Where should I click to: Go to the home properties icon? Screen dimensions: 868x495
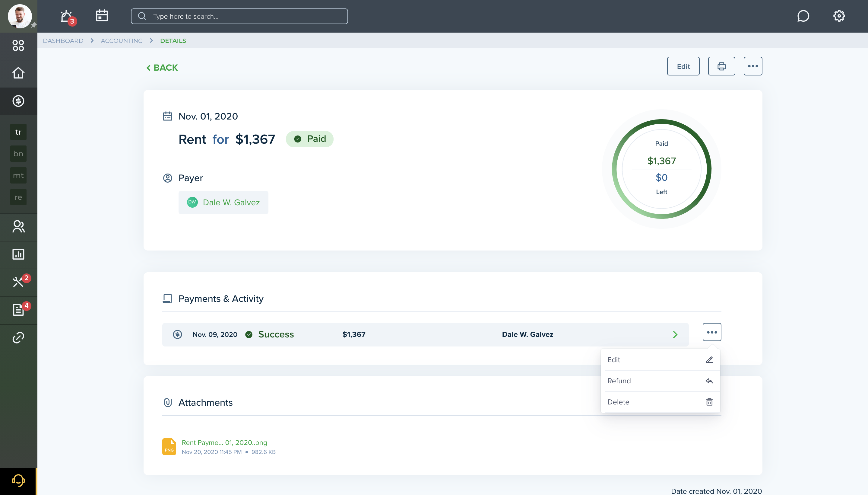click(x=18, y=73)
